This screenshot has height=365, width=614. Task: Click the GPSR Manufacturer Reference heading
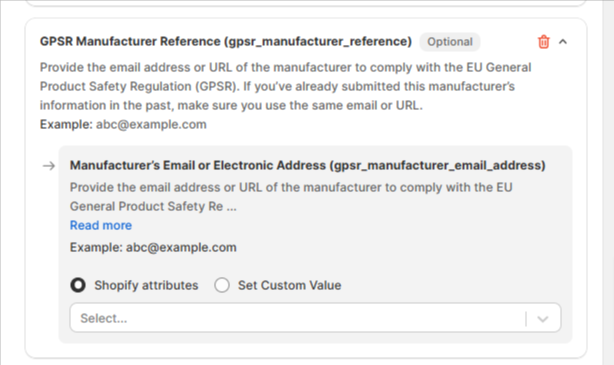[226, 41]
